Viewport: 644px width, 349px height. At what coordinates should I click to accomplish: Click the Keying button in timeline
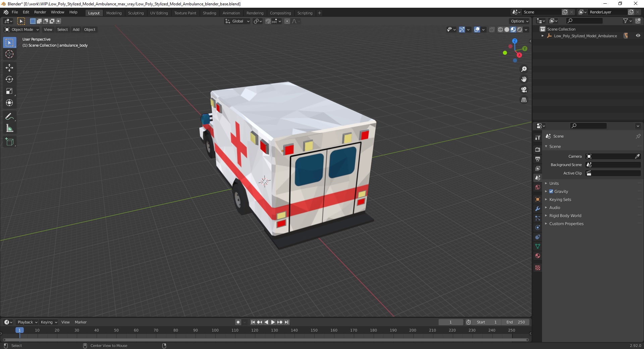coord(49,322)
